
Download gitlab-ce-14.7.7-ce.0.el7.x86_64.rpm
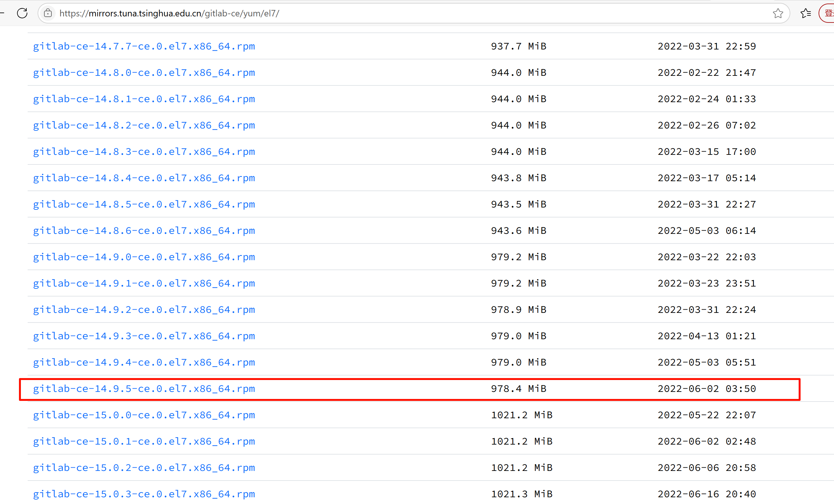(x=144, y=46)
